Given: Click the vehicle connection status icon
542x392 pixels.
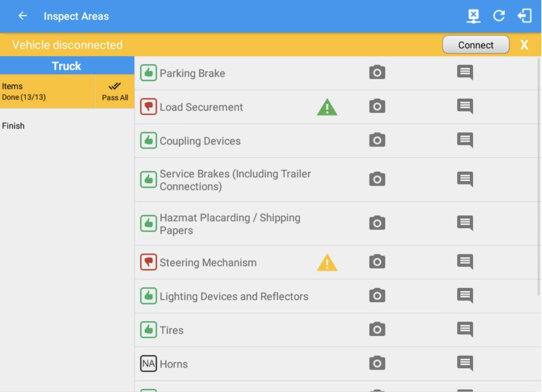Looking at the screenshot, I should click(x=473, y=16).
